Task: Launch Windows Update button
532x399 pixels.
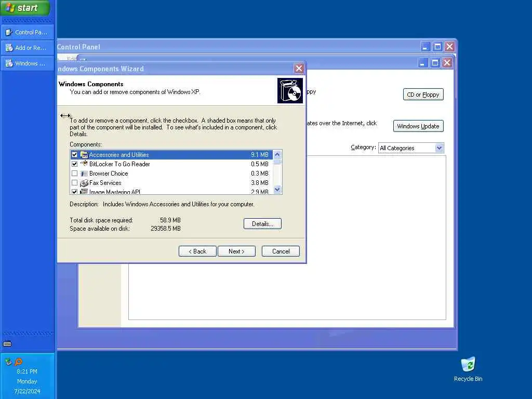Action: point(418,126)
